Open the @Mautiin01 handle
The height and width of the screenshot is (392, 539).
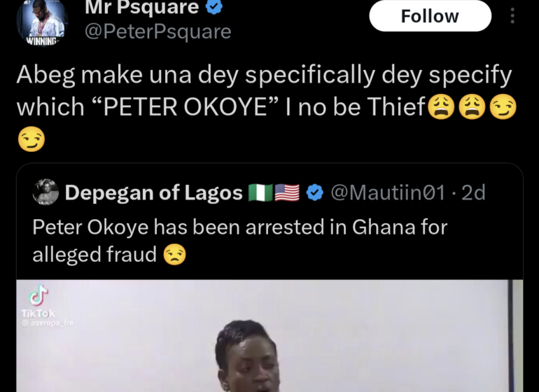pyautogui.click(x=387, y=193)
